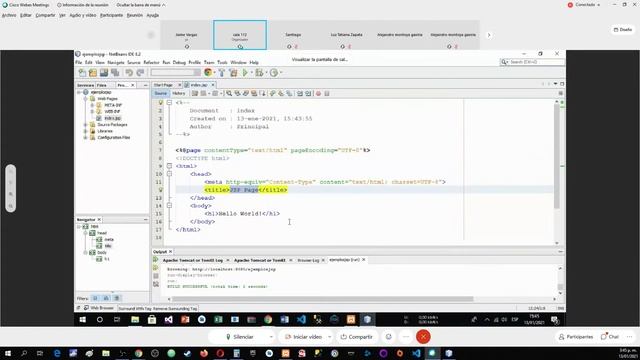Click the lightbulb hint icon on line 12
Image resolution: width=640 pixels, height=360 pixels.
point(160,190)
